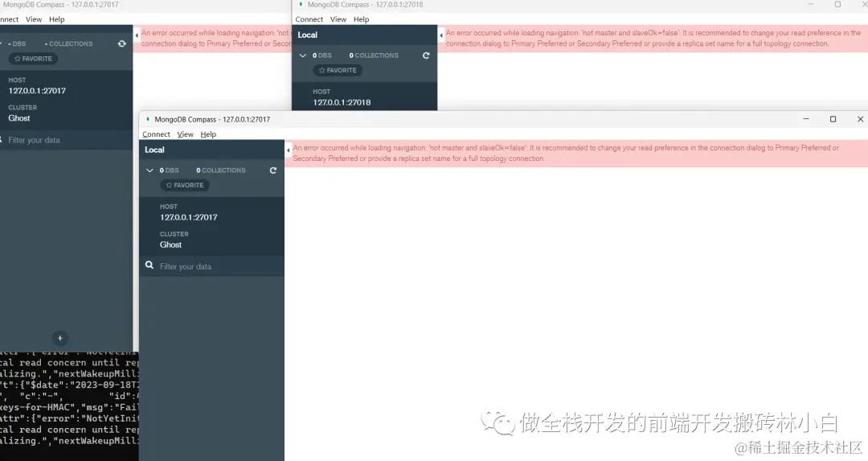Click FAVORITE button in the 27018 window

point(338,70)
